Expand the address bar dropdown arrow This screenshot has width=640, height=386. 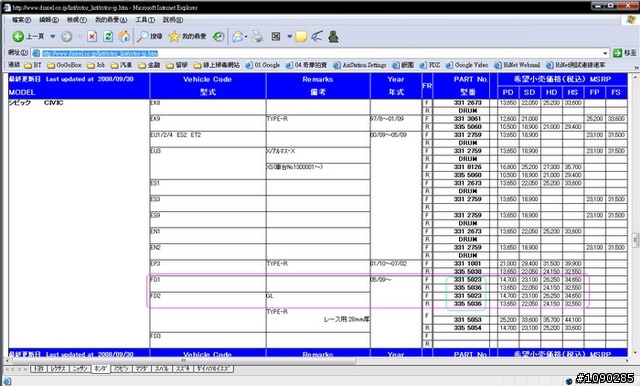point(605,53)
